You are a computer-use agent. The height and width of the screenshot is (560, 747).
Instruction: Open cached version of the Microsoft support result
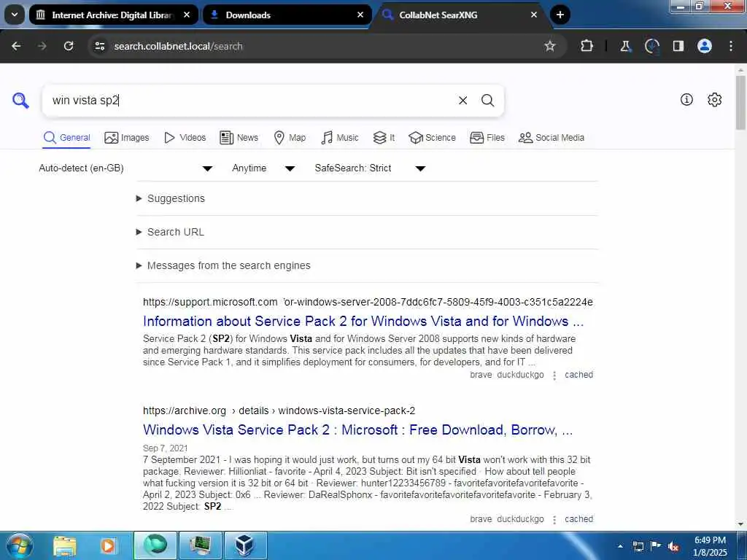click(x=578, y=375)
